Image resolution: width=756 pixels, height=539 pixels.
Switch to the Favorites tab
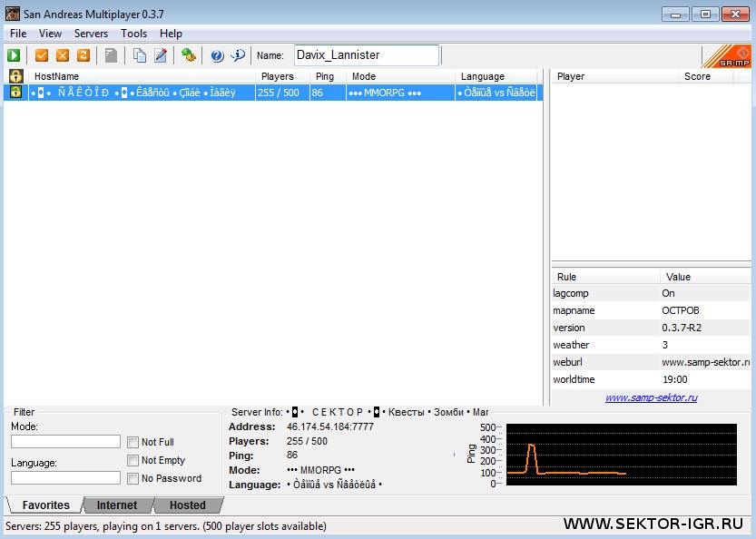45,505
